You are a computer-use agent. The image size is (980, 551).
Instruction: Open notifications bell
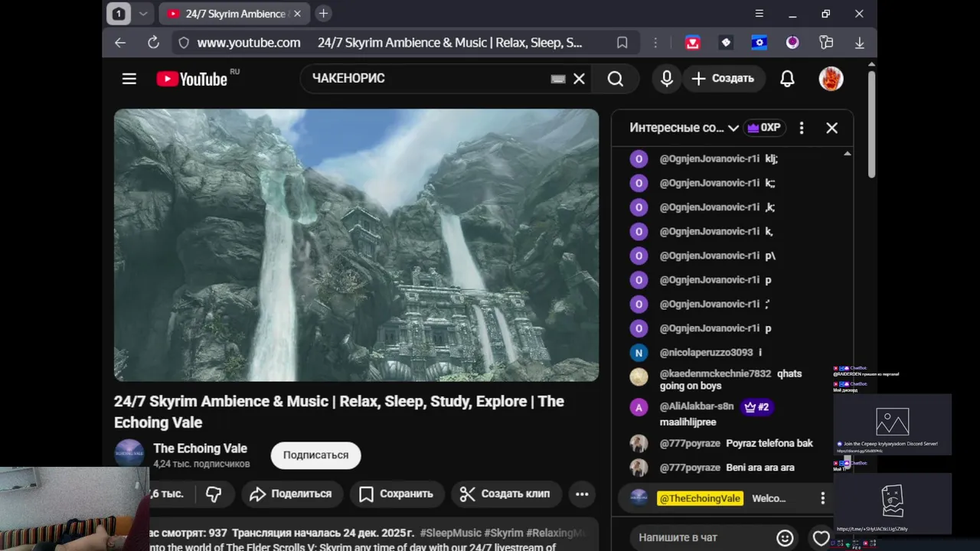coord(787,79)
